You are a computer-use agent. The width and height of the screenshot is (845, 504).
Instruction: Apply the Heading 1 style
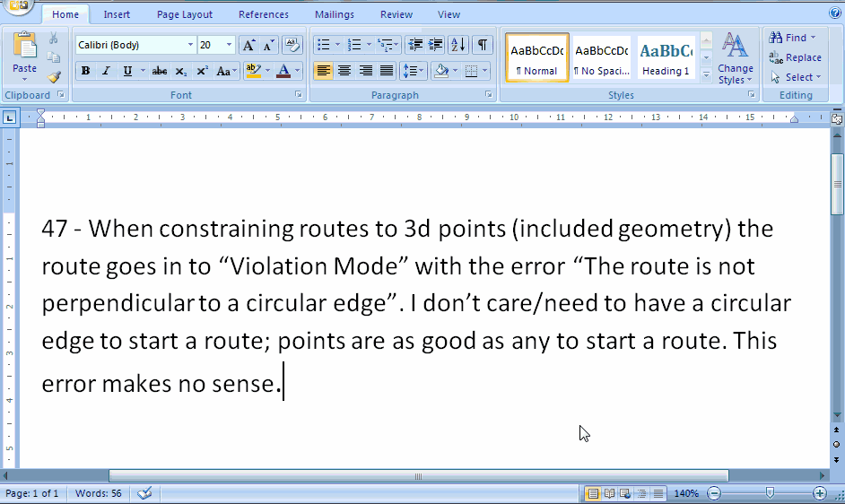(x=666, y=57)
